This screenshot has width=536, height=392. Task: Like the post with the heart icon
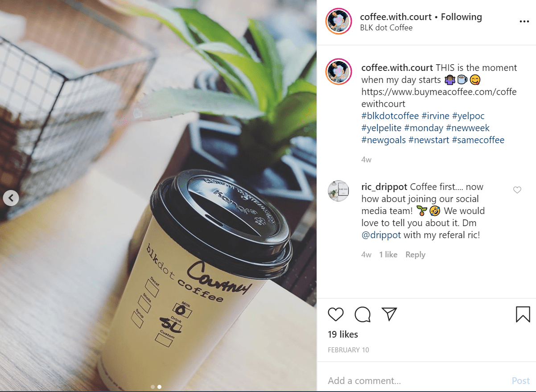click(336, 314)
